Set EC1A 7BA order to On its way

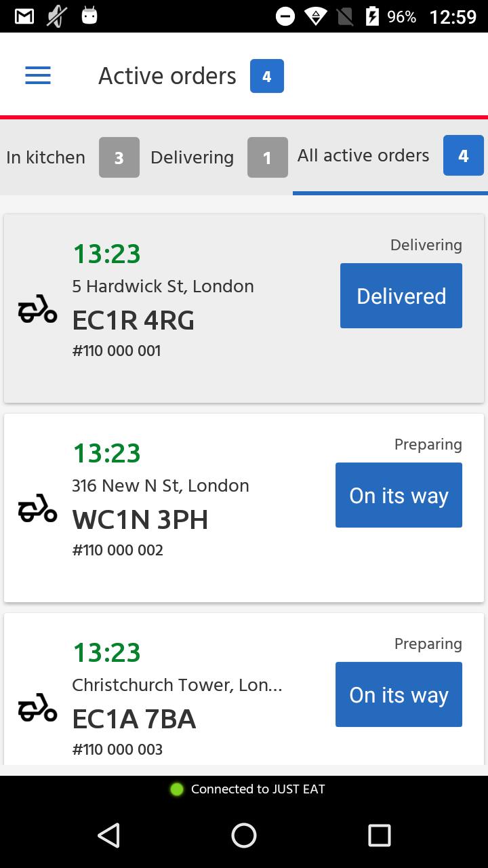(399, 694)
